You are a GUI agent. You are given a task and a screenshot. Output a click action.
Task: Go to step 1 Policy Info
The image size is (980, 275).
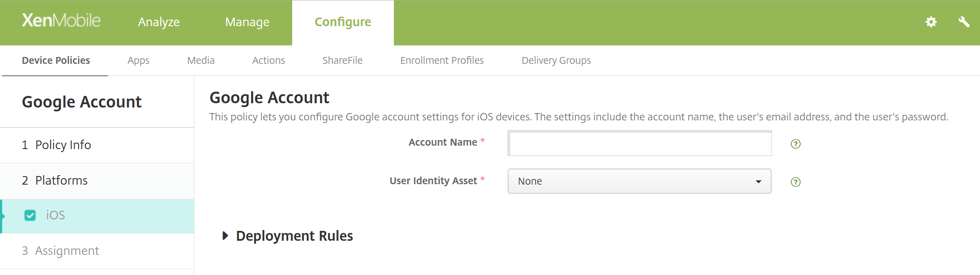pos(97,145)
